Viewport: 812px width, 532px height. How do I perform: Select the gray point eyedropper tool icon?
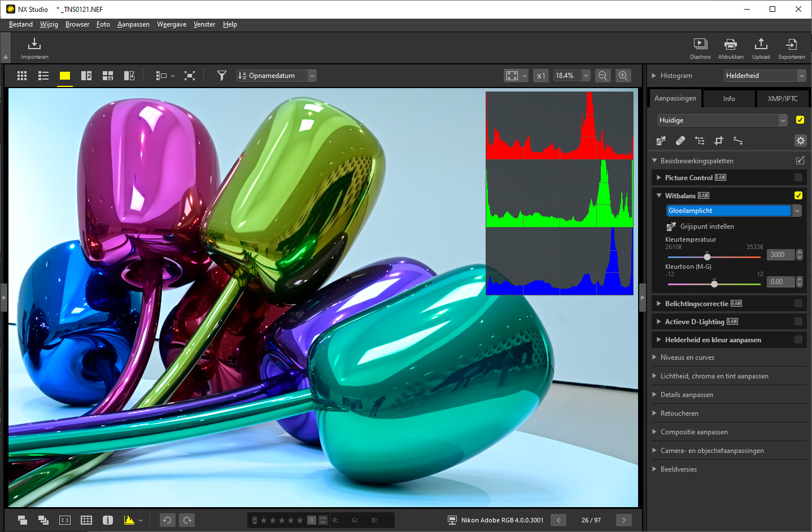click(x=661, y=141)
